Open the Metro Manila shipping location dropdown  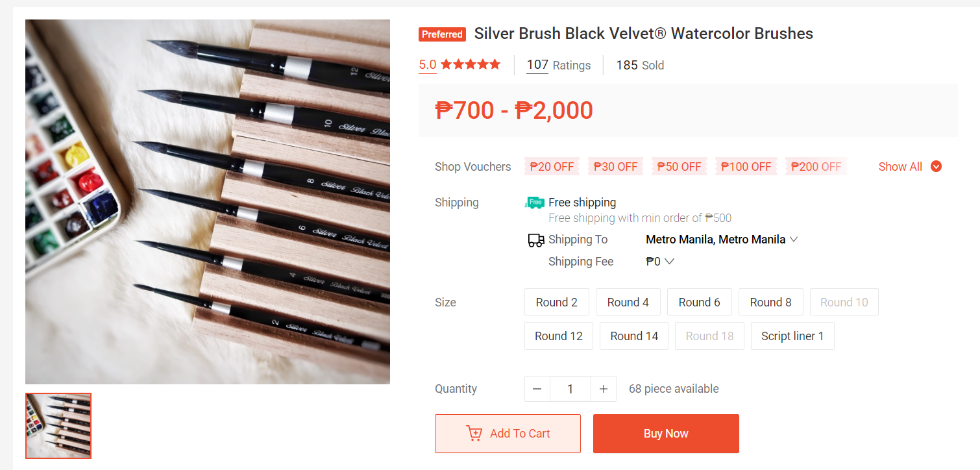tap(722, 240)
